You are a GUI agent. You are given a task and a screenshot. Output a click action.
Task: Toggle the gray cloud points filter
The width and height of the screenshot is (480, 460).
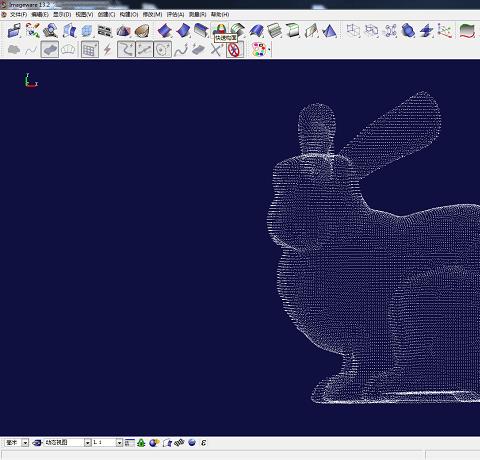[x=14, y=50]
